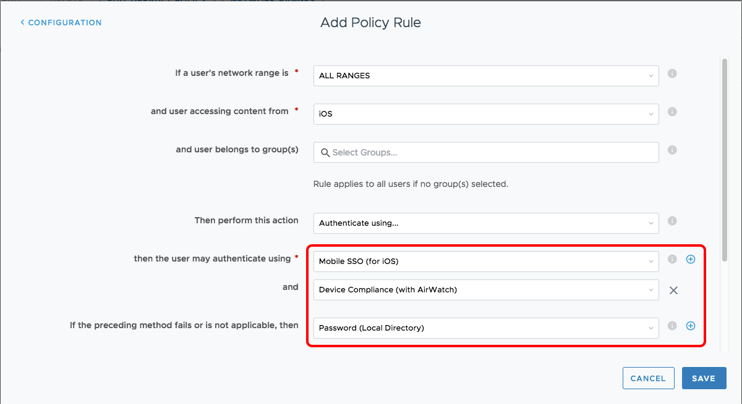Click info icon beside Select Groups field
742x404 pixels.
[672, 150]
